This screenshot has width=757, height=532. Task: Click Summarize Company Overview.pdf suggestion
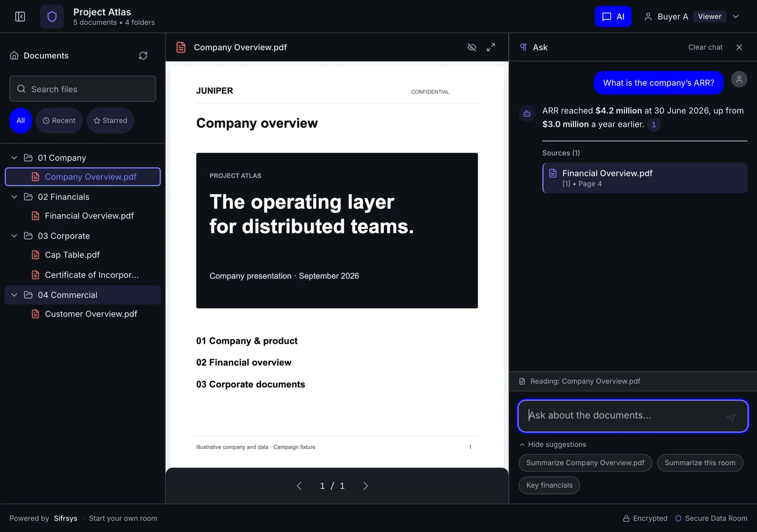585,463
